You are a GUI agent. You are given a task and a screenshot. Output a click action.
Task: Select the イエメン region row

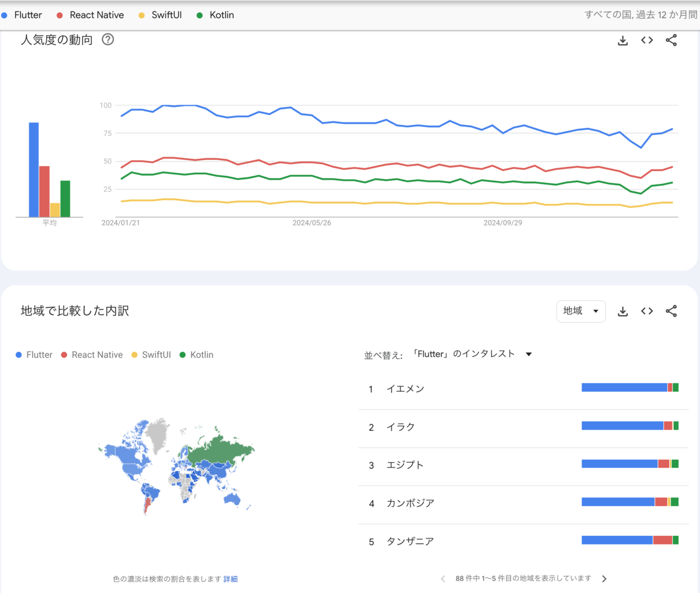point(523,389)
